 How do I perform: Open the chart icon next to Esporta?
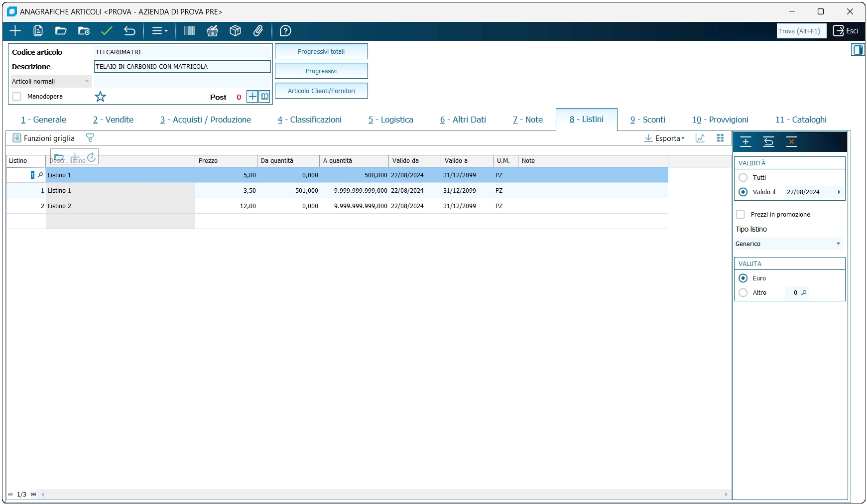click(x=700, y=138)
